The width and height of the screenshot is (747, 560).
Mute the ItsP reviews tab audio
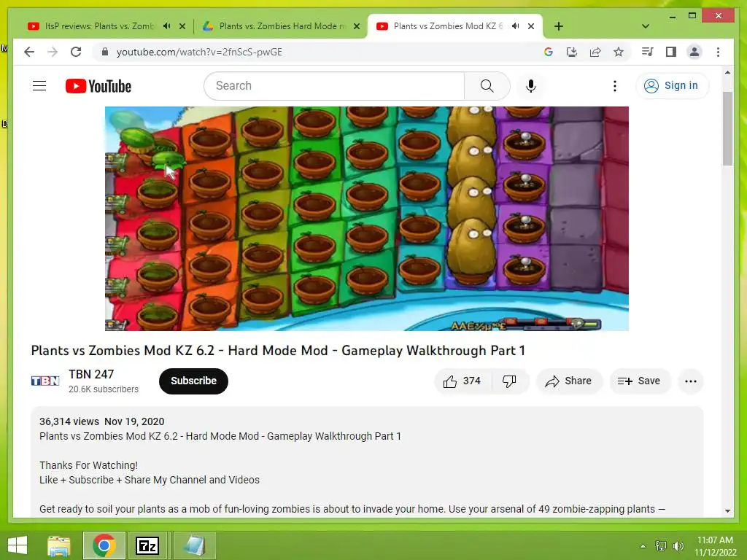pos(167,26)
